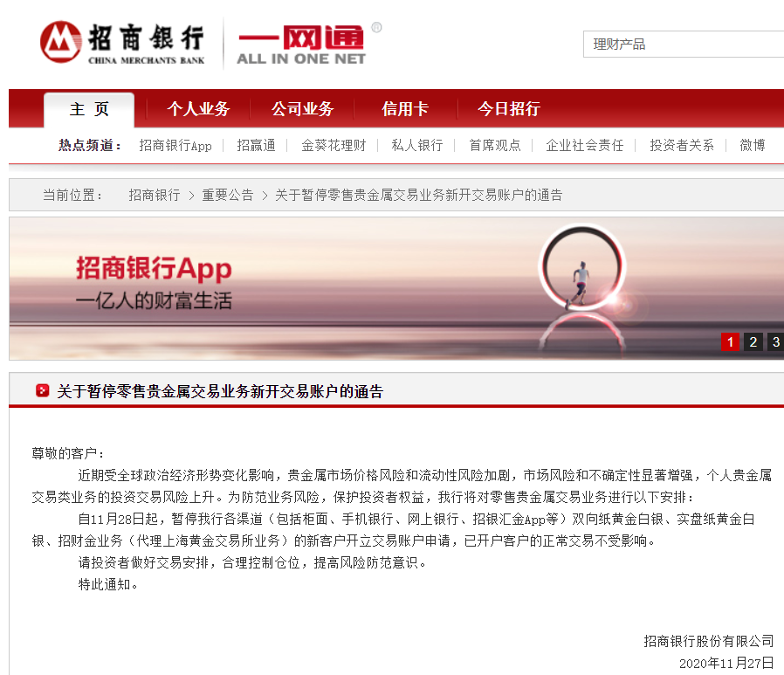Click the 理财产品 search input field
The width and height of the screenshot is (784, 675).
[x=683, y=44]
